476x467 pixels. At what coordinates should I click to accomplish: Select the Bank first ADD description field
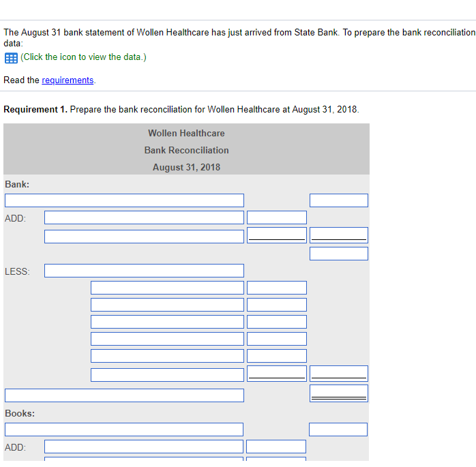tap(144, 217)
